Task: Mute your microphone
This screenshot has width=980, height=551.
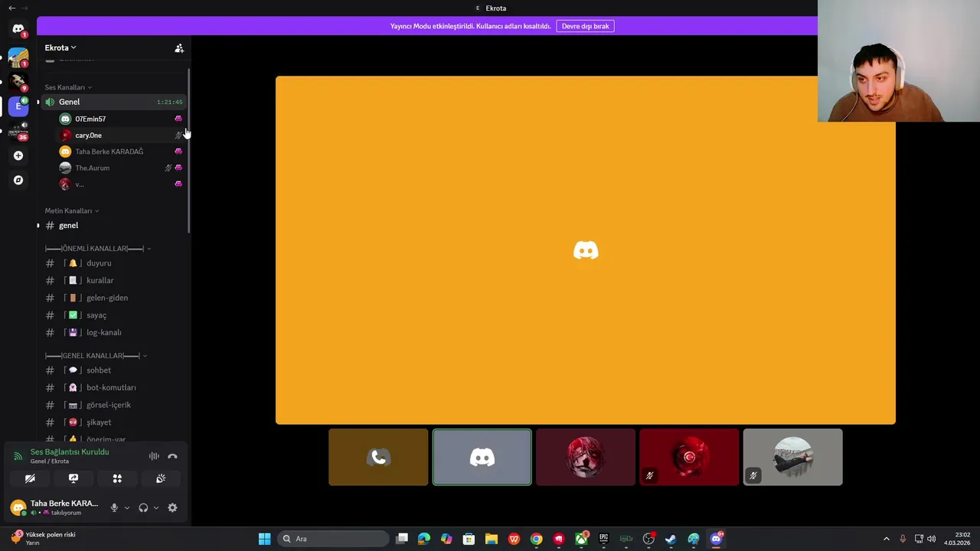Action: click(x=114, y=507)
